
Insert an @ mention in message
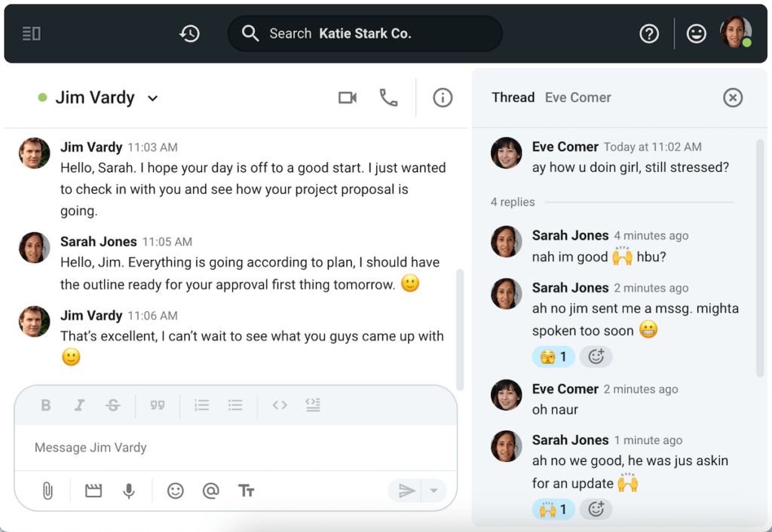click(x=211, y=491)
